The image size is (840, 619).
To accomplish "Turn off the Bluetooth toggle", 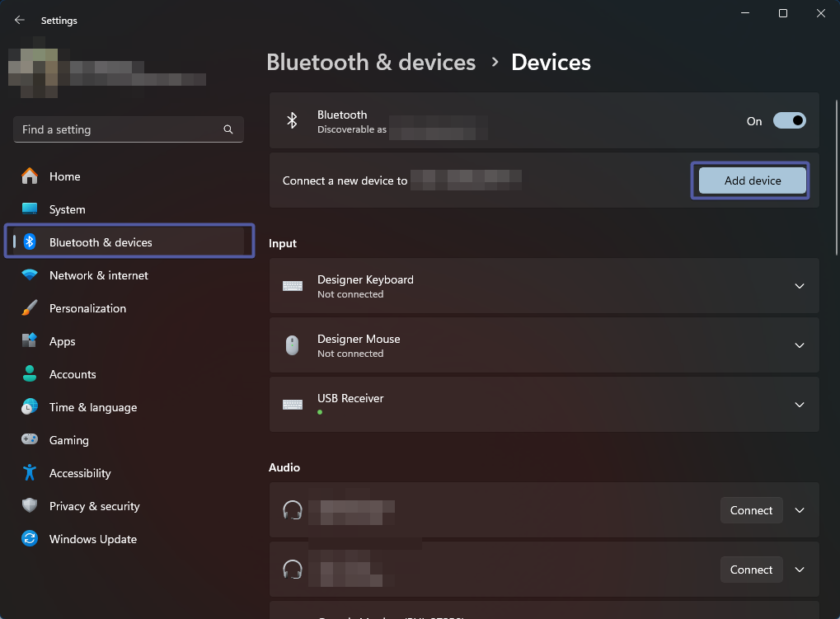I will [789, 121].
